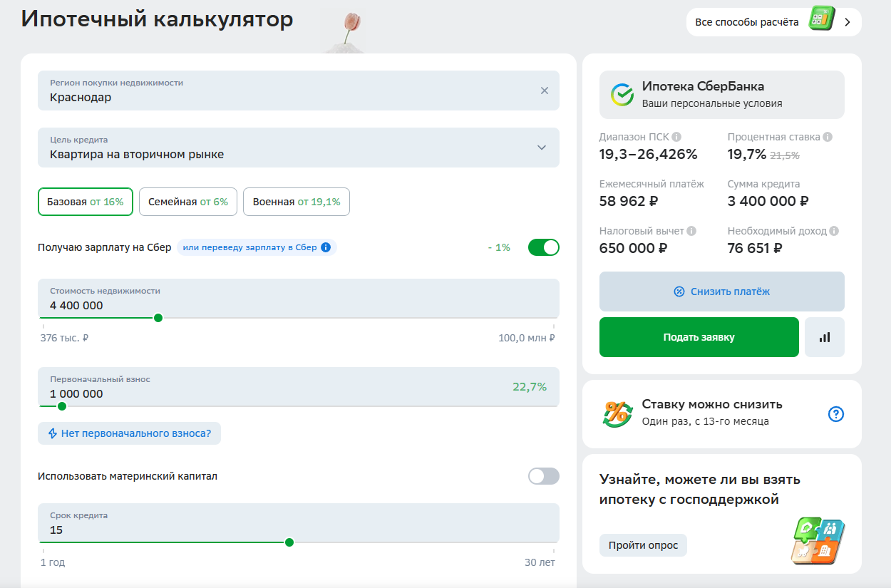Click 22,7% down payment percentage
891x588 pixels.
530,387
